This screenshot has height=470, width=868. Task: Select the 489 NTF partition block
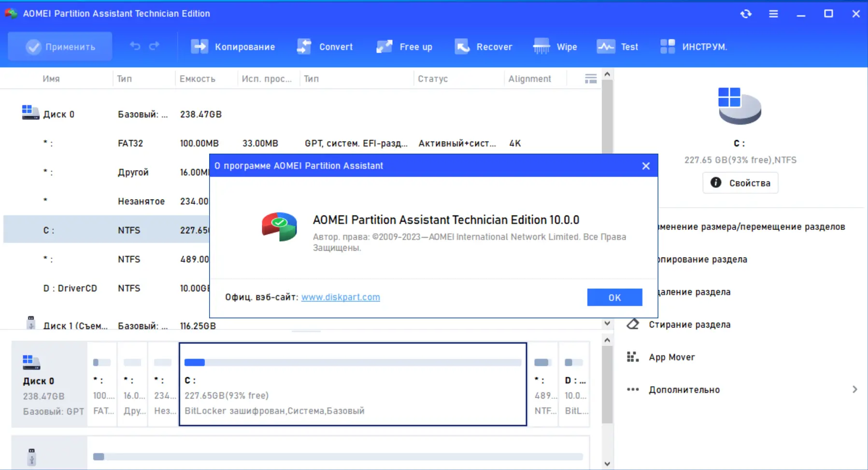click(543, 384)
